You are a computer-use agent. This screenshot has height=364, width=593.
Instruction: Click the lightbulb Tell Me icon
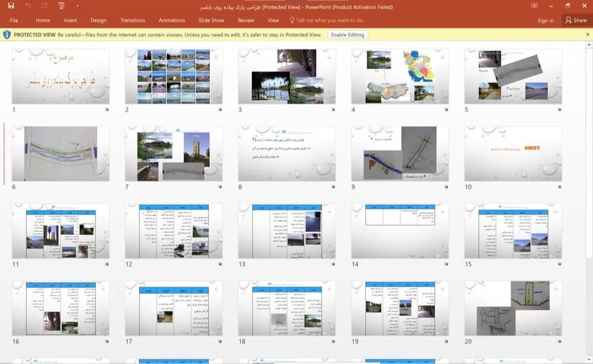(x=292, y=20)
